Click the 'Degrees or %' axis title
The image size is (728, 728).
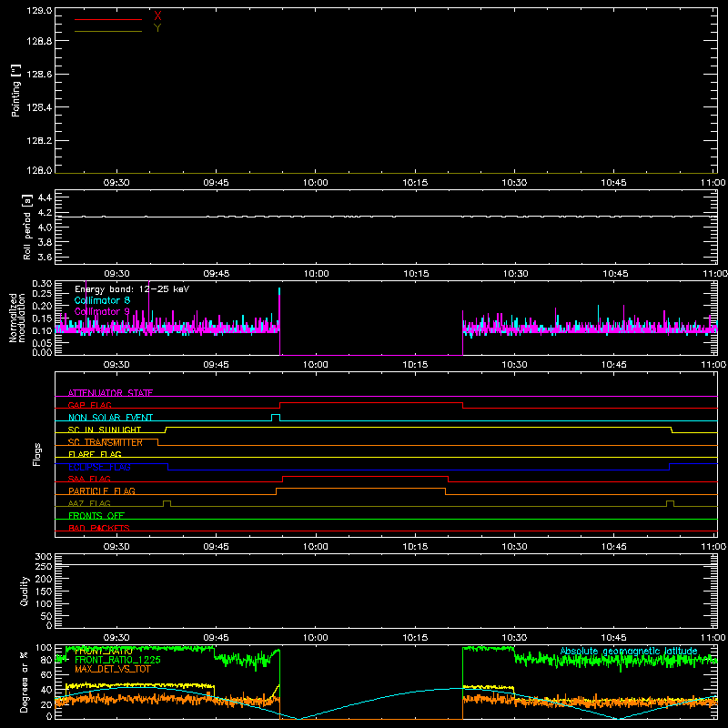(x=25, y=682)
